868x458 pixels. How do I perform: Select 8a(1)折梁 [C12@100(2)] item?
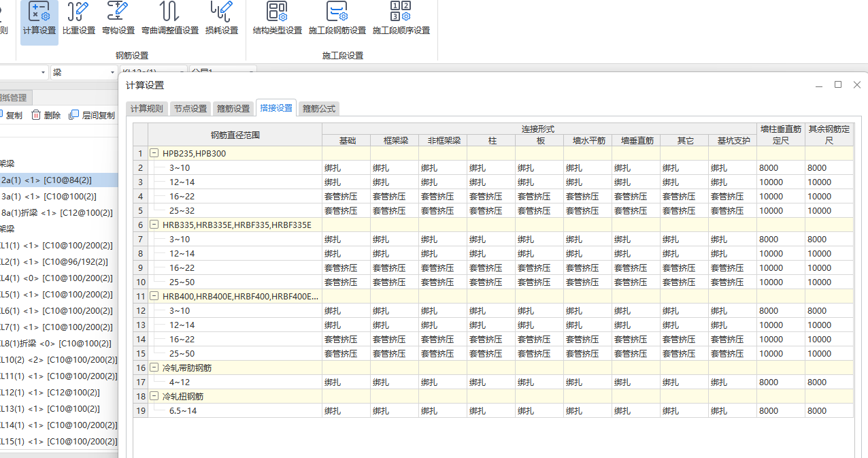tap(57, 213)
